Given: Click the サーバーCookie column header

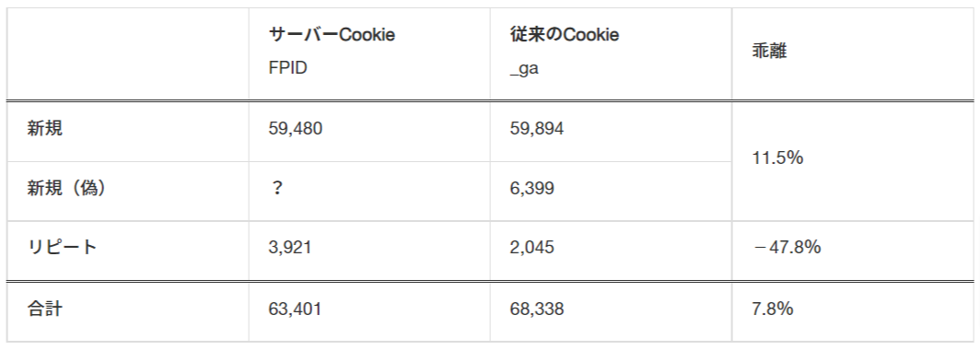Looking at the screenshot, I should 332,35.
